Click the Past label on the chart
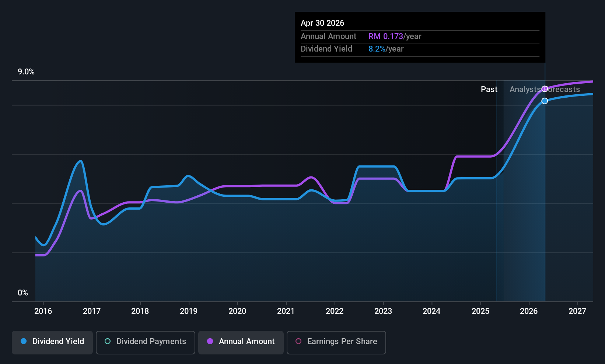This screenshot has width=605, height=364. click(x=489, y=89)
